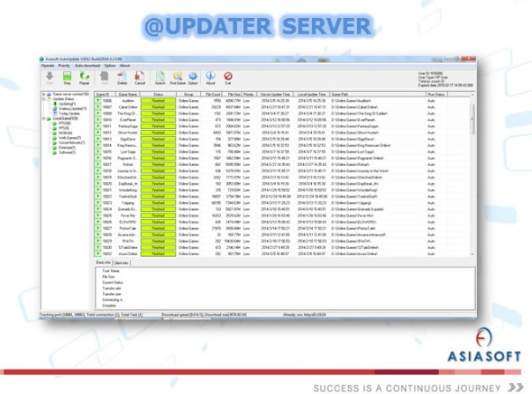
Task: Click the Cancel toolbar icon
Action: tap(140, 78)
